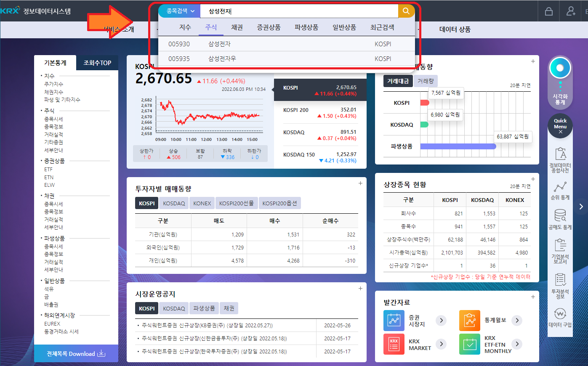Expand the 시장운영공시 panel plus
Viewport: 588px width, 366px height.
(x=360, y=288)
